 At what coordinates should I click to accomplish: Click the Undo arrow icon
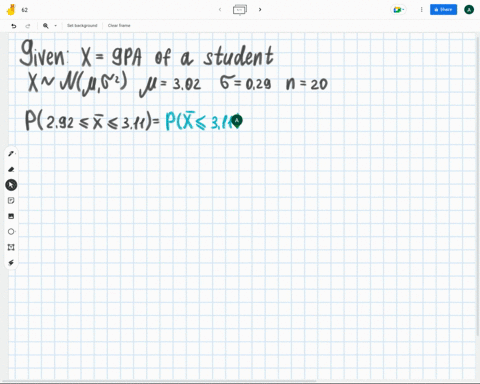click(x=14, y=26)
